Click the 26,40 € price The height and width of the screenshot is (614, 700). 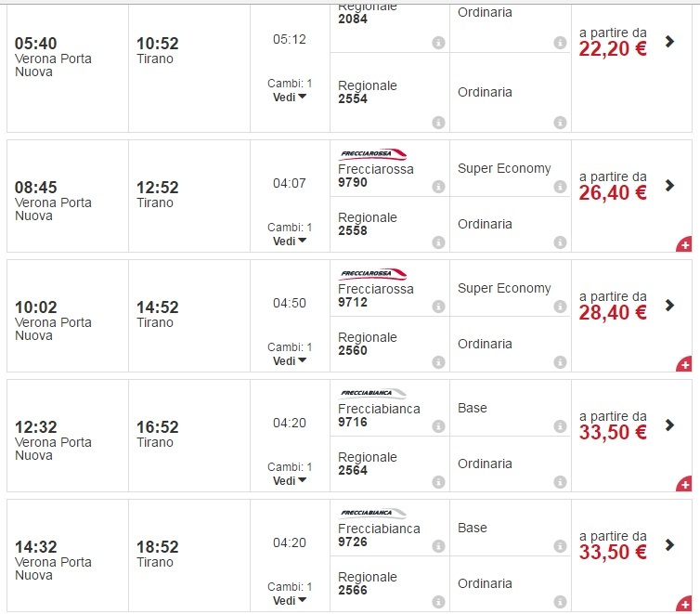coord(613,192)
